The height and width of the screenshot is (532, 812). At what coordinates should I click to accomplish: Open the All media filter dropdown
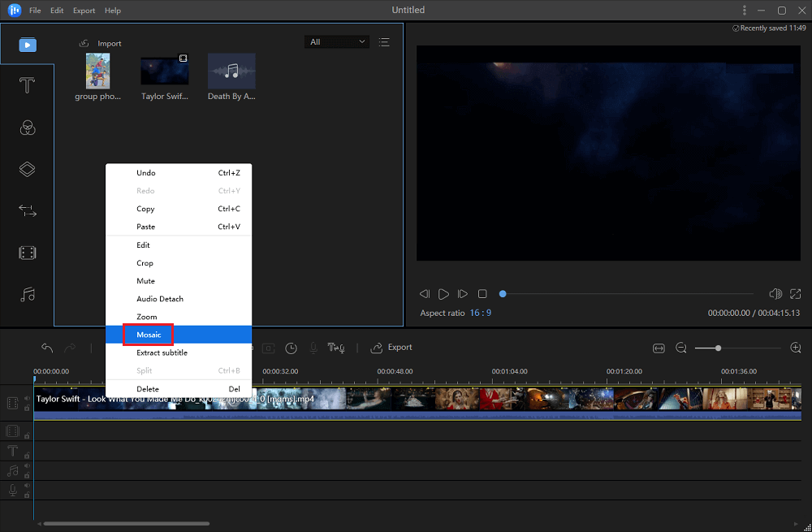336,41
